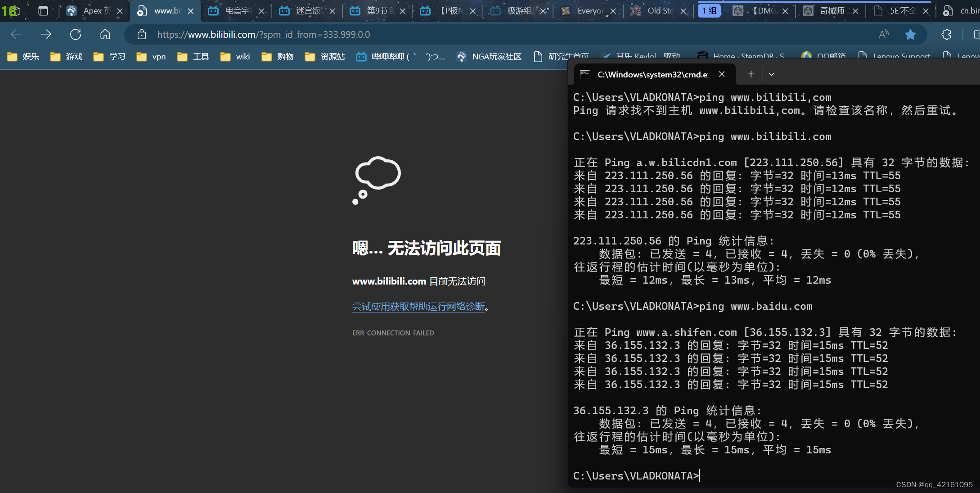This screenshot has height=493, width=980.
Task: Open the QQ邮箱 bookmark
Action: click(824, 56)
